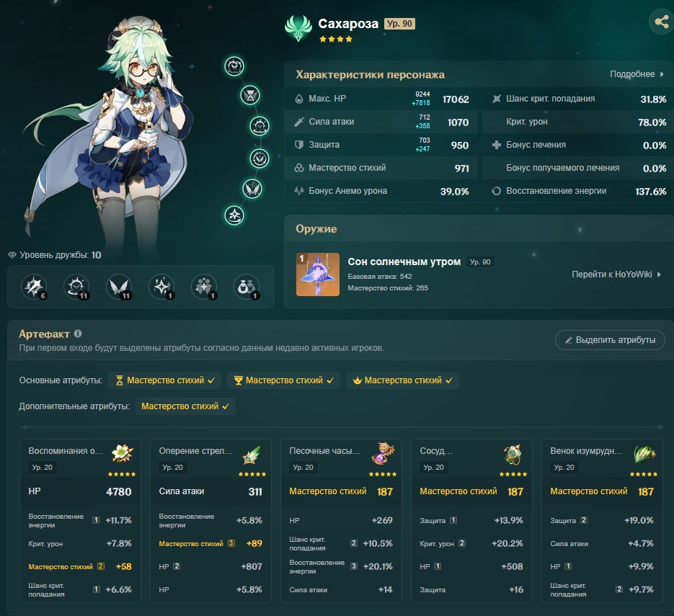The width and height of the screenshot is (674, 616).
Task: Click the friendship level icon
Action: (12, 255)
